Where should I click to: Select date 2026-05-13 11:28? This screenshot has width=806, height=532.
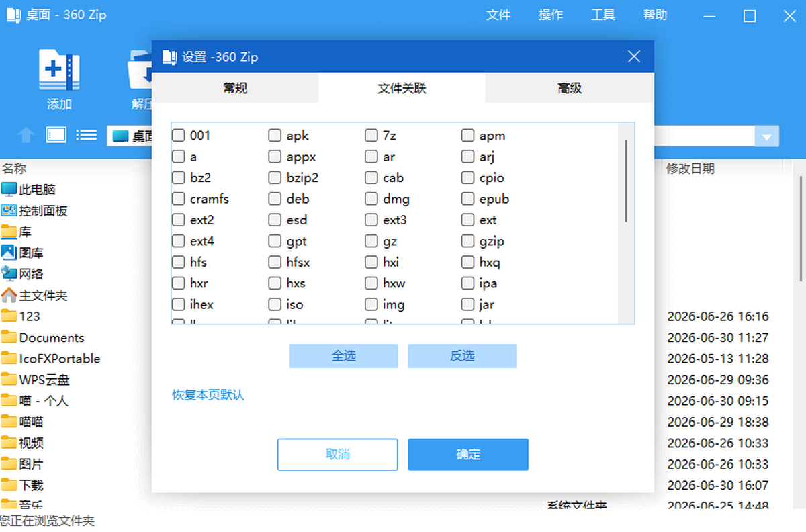718,359
